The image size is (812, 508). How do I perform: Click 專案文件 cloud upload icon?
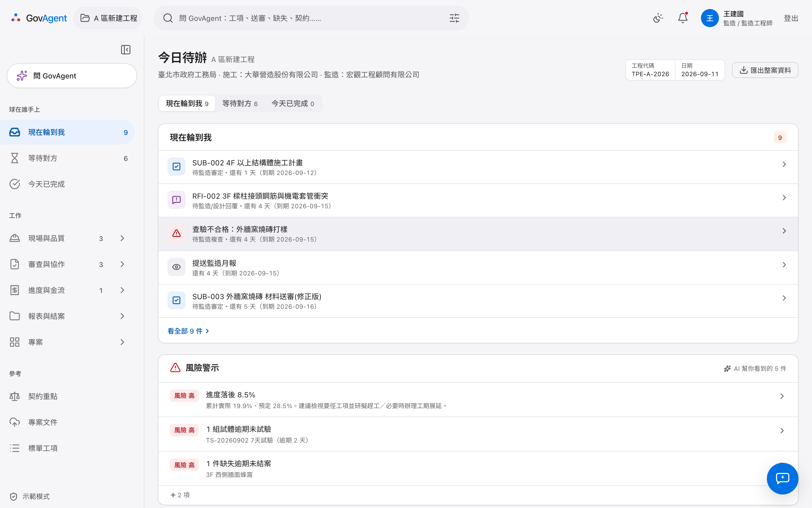point(15,422)
